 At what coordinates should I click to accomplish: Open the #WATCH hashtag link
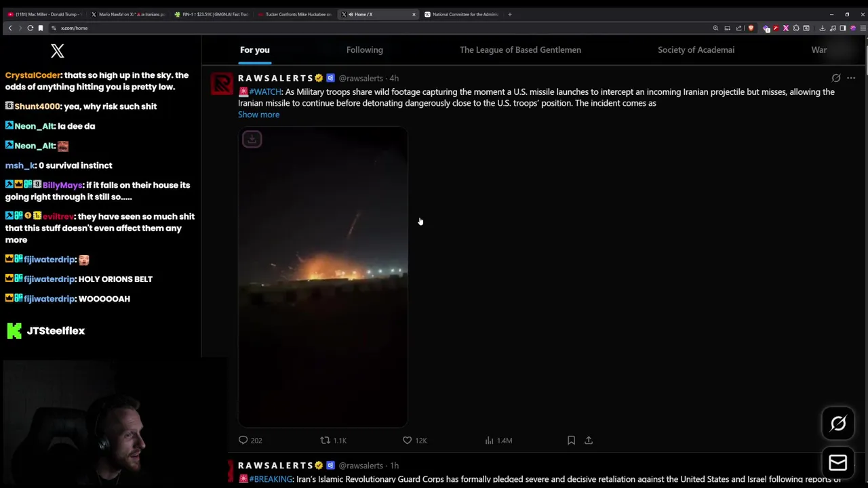pyautogui.click(x=265, y=92)
